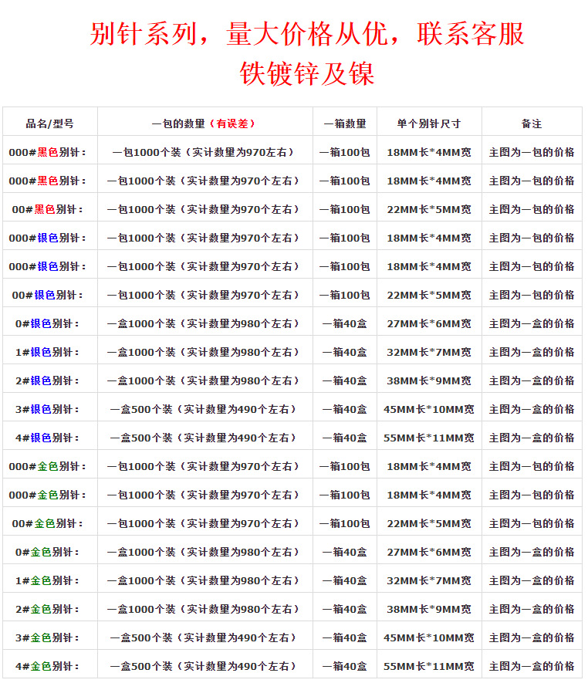Click '一箱40盒' in the 4#银色别针 row
588x700 pixels.
(x=345, y=438)
